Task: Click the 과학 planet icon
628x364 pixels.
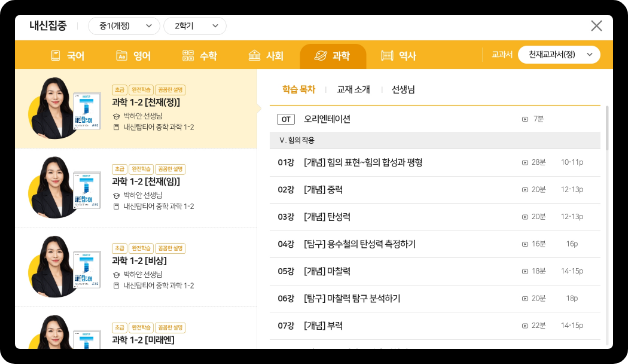Action: point(320,56)
